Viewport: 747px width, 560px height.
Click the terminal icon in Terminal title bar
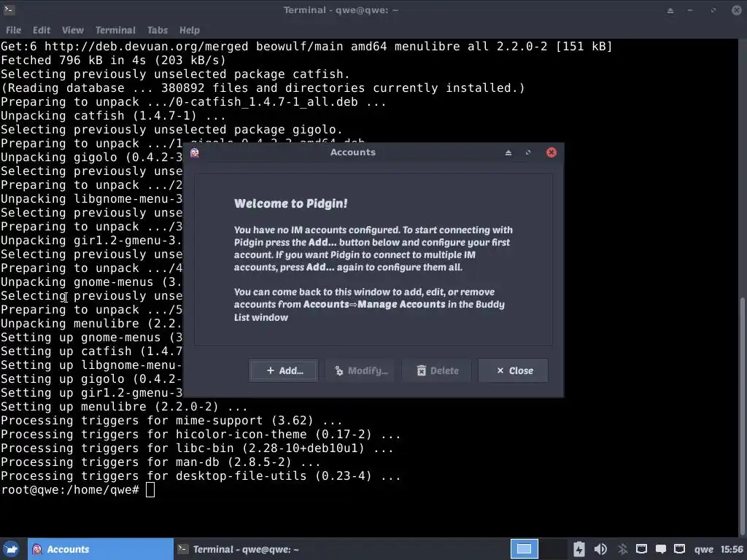tap(9, 9)
